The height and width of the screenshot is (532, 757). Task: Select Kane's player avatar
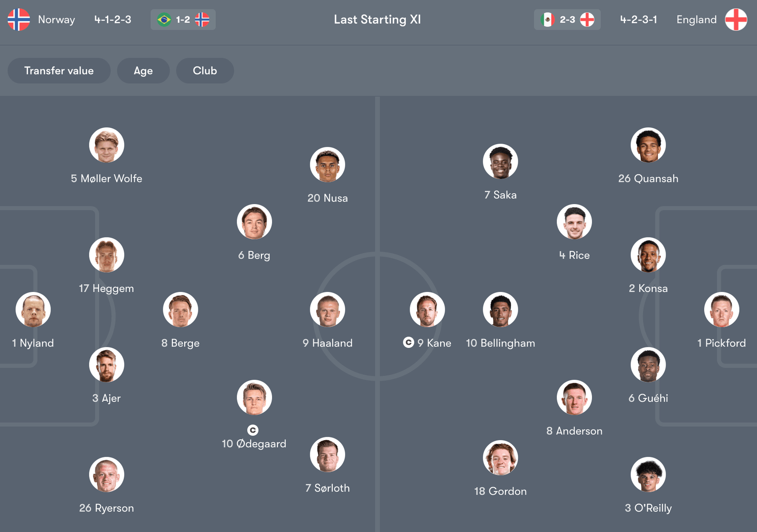tap(427, 310)
